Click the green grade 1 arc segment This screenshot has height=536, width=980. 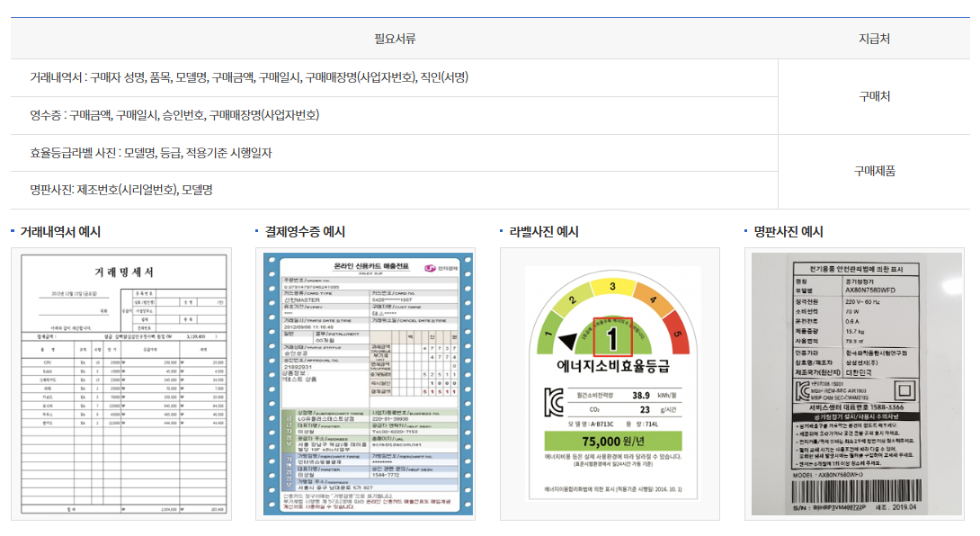tap(548, 333)
